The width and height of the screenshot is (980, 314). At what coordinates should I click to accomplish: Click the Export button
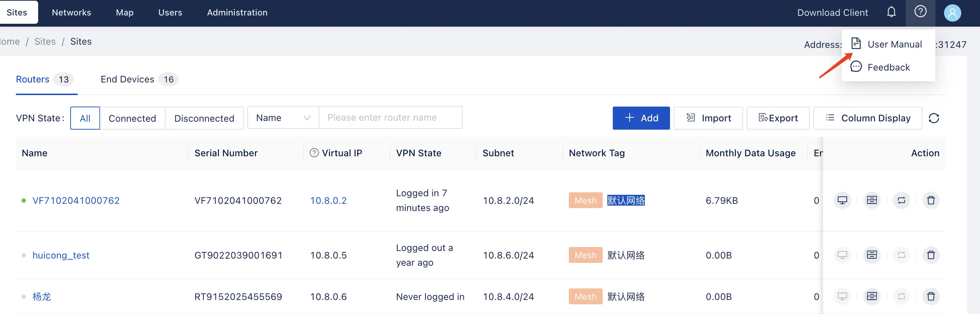coord(778,118)
